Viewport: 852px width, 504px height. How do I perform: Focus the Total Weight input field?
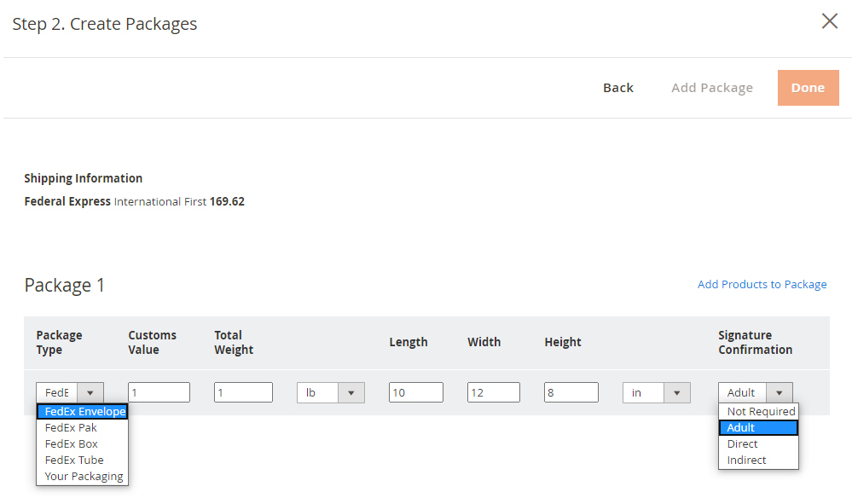[243, 392]
